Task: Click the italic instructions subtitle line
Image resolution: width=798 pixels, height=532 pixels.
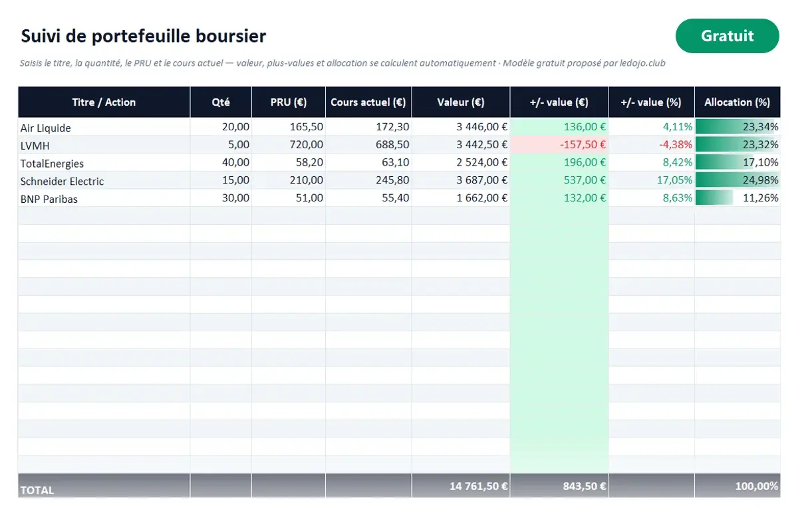Action: pos(342,64)
